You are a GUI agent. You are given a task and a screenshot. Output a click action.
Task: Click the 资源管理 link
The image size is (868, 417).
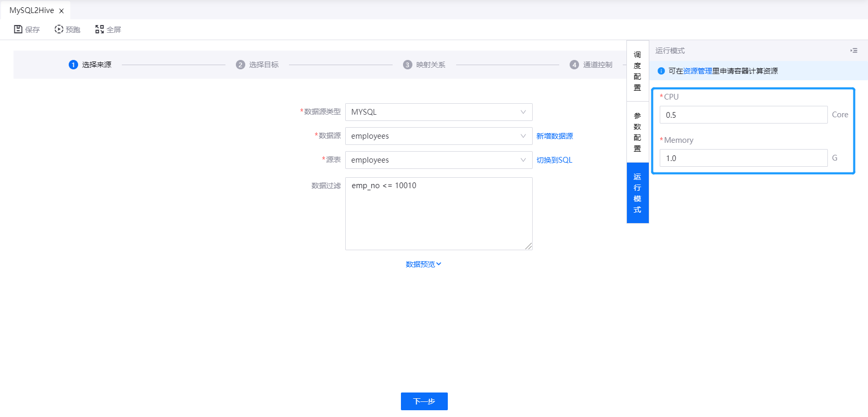(x=698, y=71)
